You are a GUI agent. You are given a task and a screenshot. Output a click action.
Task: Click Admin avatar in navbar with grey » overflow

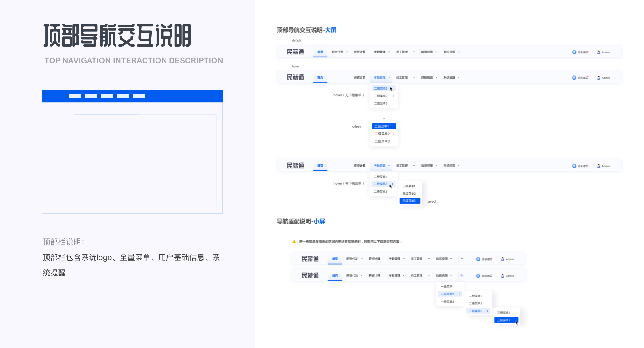pyautogui.click(x=503, y=259)
